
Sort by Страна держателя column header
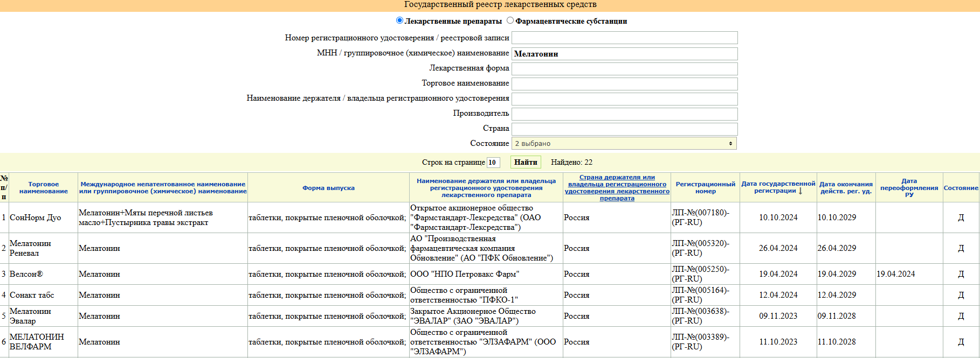click(617, 188)
